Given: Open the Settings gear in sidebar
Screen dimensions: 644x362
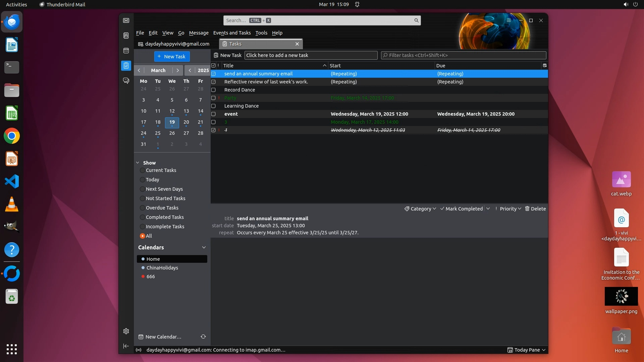Looking at the screenshot, I should click(126, 331).
